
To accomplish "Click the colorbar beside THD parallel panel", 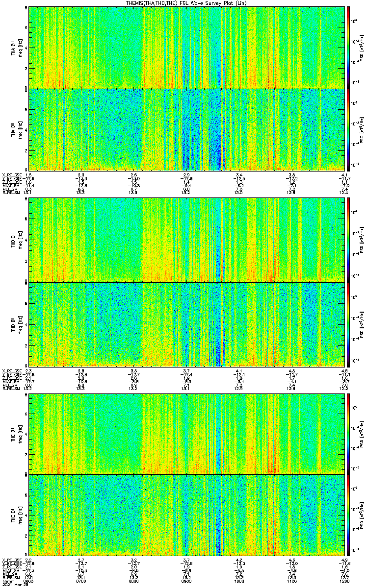I will (348, 324).
